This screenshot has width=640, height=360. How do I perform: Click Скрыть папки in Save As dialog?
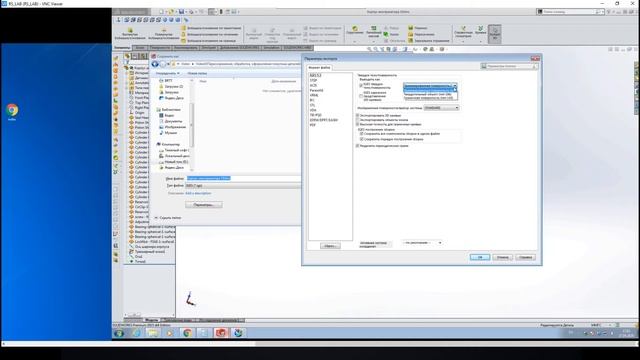pos(168,218)
